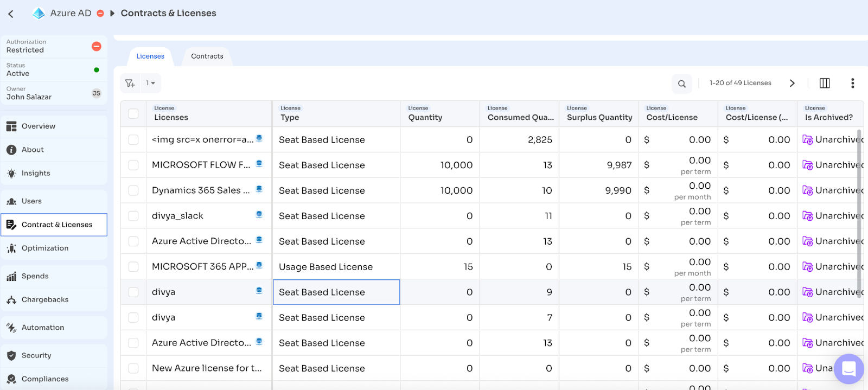
Task: Open the Dynamics 365 Sales license entry
Action: tap(201, 190)
